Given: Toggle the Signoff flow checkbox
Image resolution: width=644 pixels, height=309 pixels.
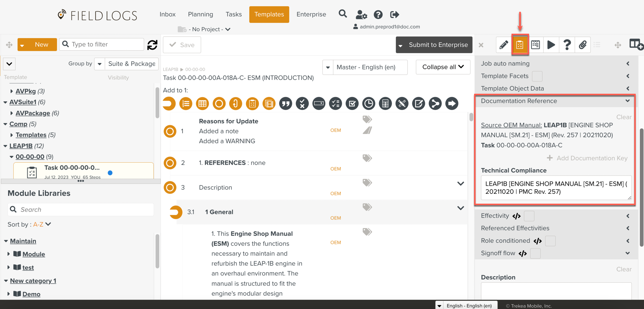Looking at the screenshot, I should 535,253.
